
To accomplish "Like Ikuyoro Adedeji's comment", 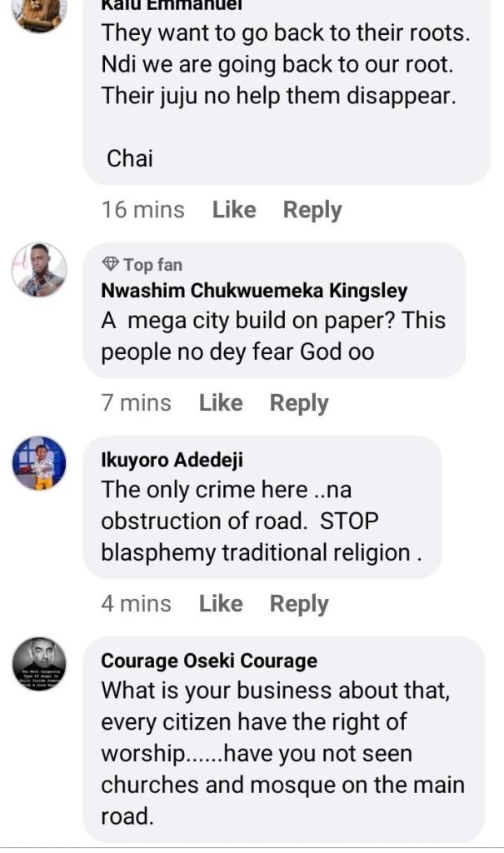I will tap(221, 604).
